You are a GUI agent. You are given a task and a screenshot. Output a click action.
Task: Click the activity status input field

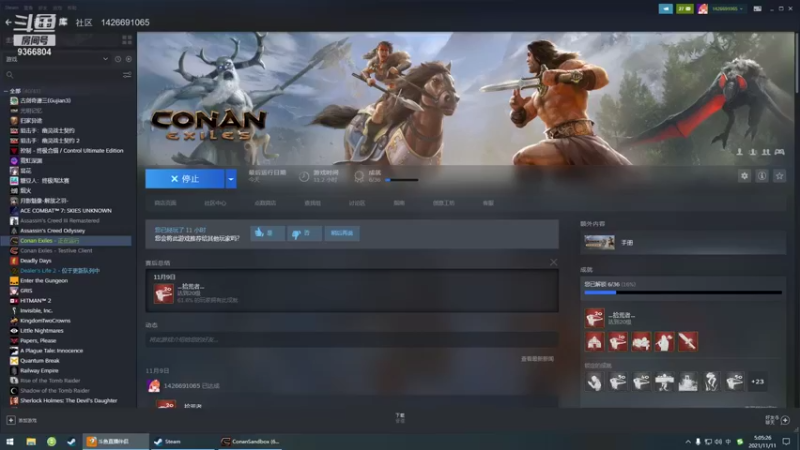(352, 339)
